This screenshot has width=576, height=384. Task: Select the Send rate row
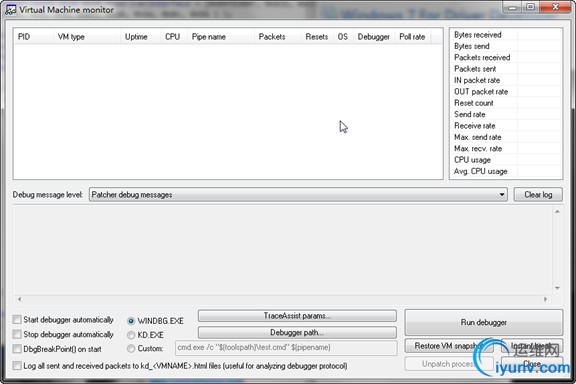click(506, 114)
